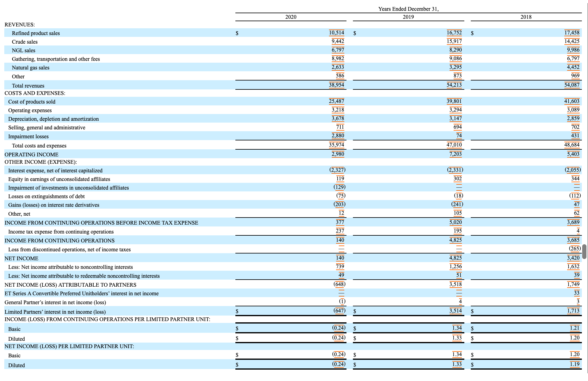Screen dimensions: 588x381
Task: Click 'Loss from discontinued operations' row label
Action: [x=69, y=249]
